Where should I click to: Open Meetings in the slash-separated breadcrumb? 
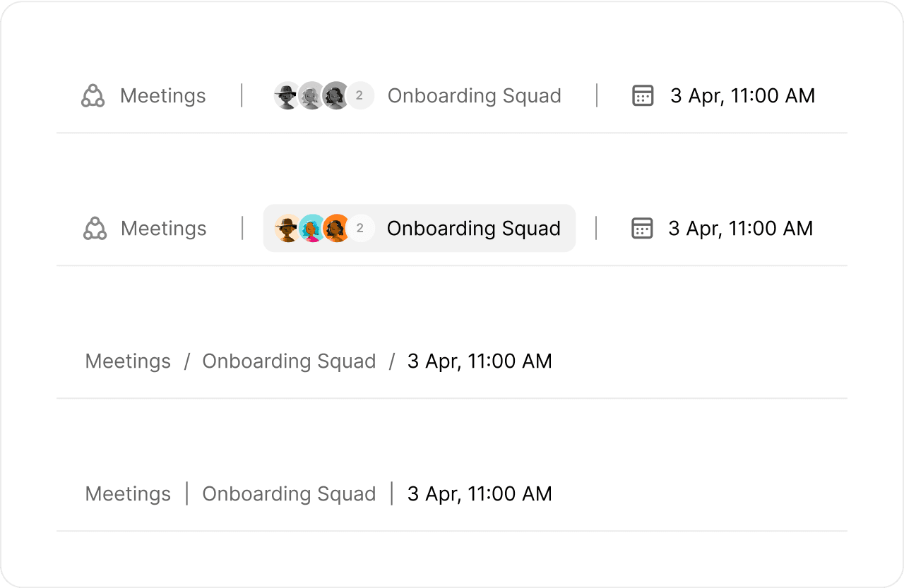coord(128,361)
